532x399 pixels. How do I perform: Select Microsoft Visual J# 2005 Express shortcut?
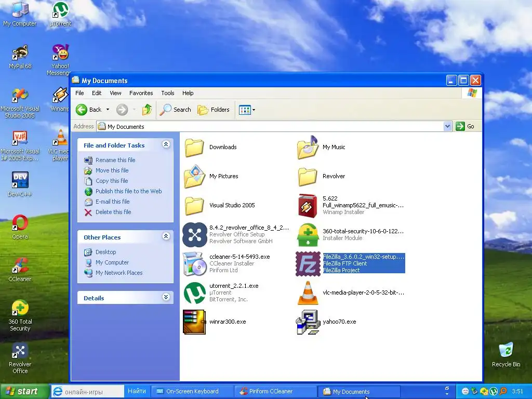click(x=20, y=145)
